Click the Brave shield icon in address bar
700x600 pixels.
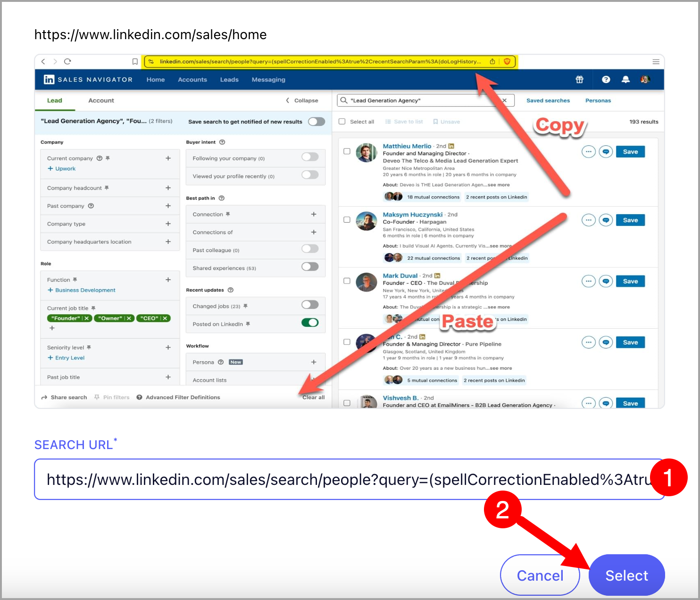[507, 61]
